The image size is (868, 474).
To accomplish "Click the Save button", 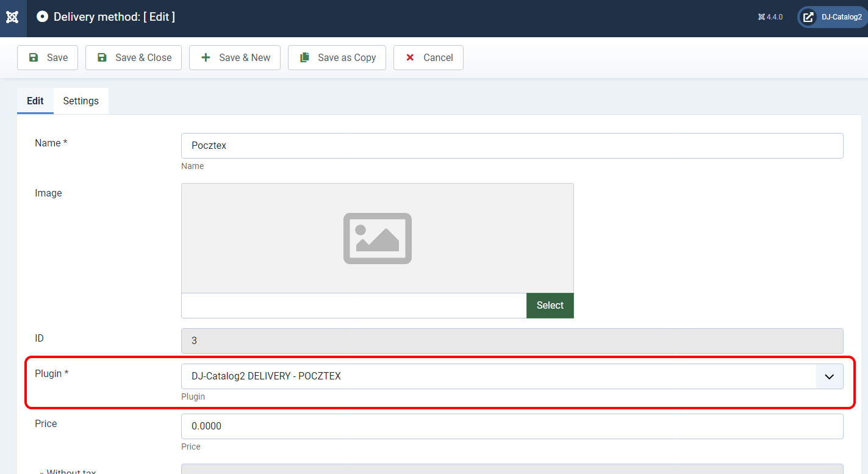I will pos(48,57).
